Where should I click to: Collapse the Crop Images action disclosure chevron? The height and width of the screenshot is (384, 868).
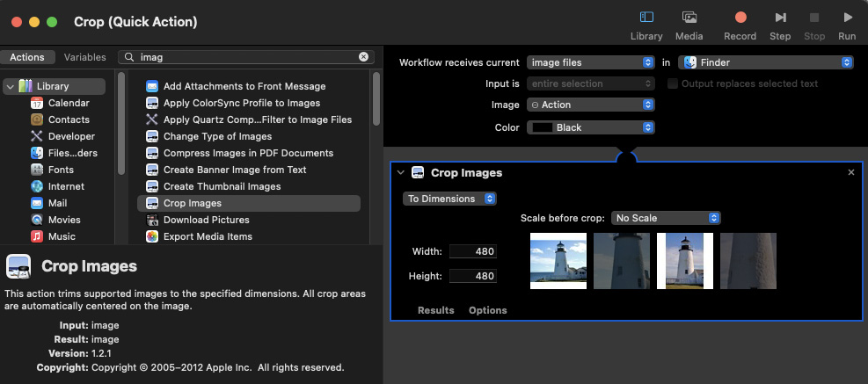(x=401, y=172)
